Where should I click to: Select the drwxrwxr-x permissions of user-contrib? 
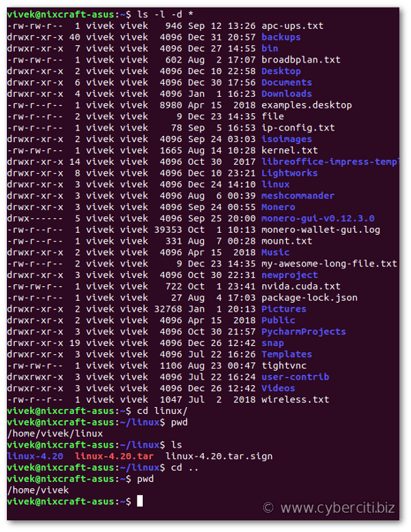(x=35, y=378)
